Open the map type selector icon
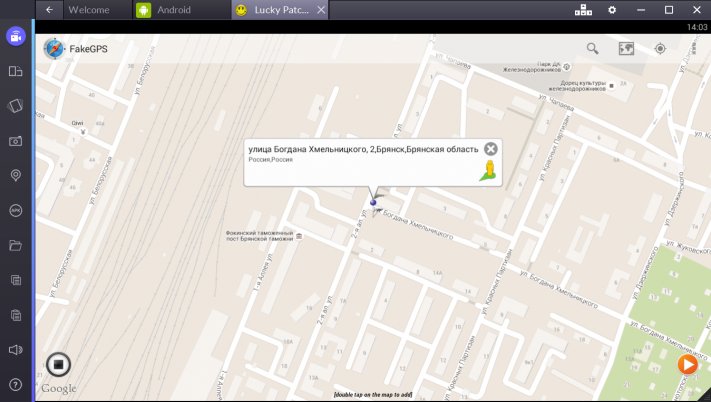Image resolution: width=711 pixels, height=402 pixels. coord(626,48)
